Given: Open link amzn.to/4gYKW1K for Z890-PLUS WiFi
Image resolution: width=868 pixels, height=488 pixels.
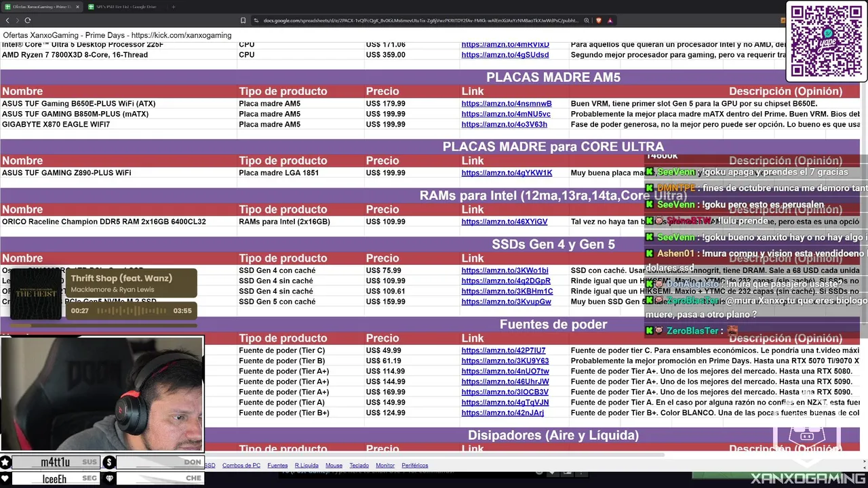Looking at the screenshot, I should point(507,173).
